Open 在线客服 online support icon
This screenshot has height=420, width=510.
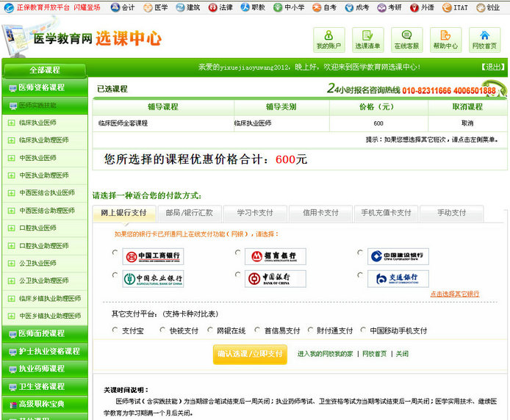coord(406,40)
